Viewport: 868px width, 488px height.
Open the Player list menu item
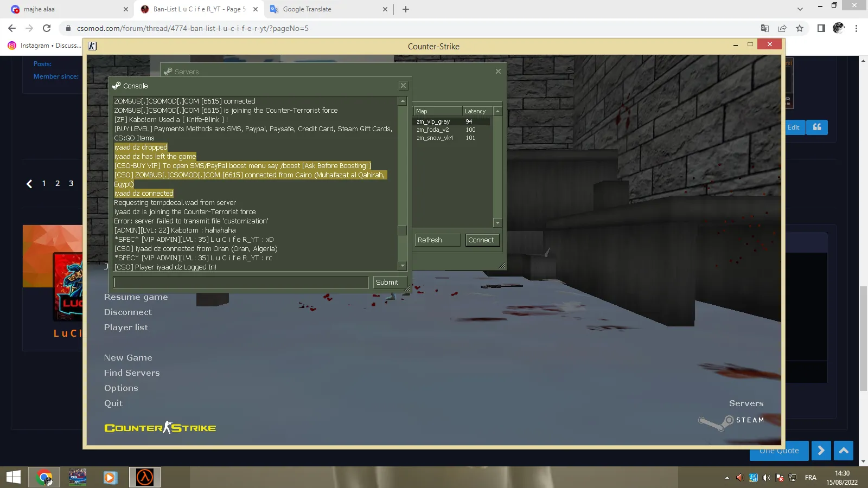(x=126, y=328)
